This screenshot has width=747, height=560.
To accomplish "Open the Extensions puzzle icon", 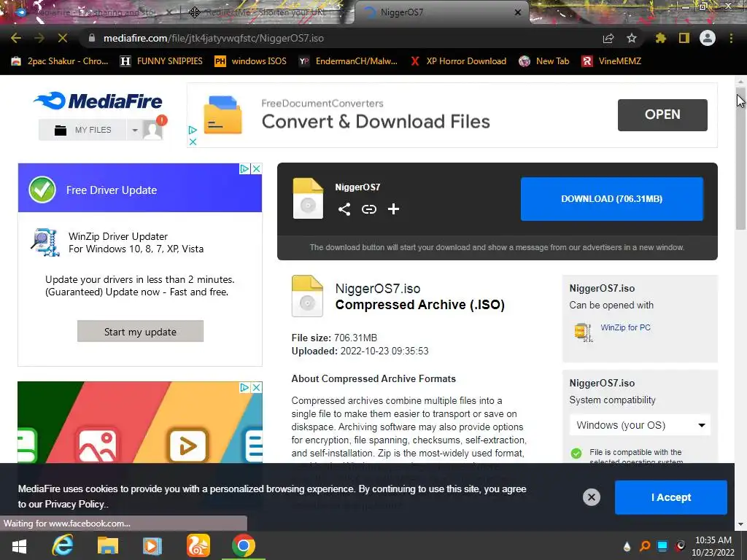I will (661, 38).
